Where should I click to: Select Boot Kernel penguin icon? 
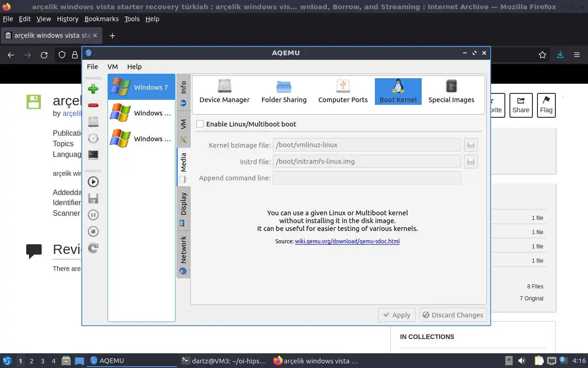pyautogui.click(x=398, y=92)
